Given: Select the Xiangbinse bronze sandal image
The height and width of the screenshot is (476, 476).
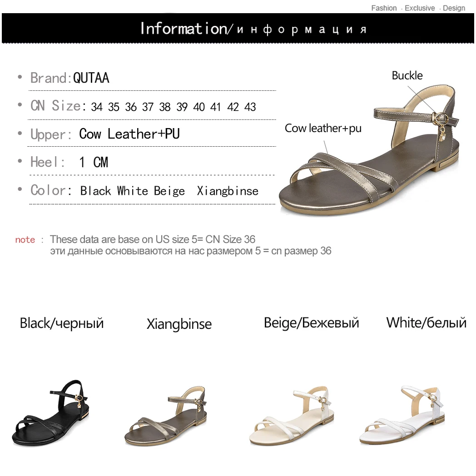Looking at the screenshot, I should click(x=166, y=416).
